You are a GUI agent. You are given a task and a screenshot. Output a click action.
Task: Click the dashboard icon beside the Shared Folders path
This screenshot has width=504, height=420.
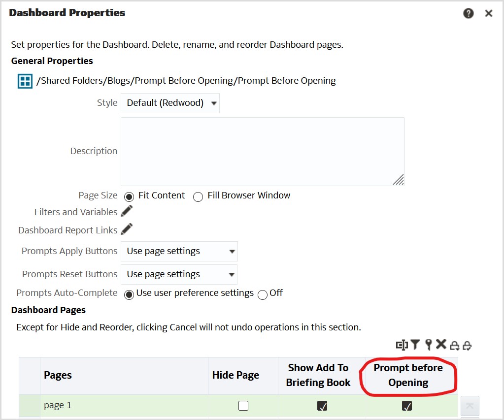point(25,81)
